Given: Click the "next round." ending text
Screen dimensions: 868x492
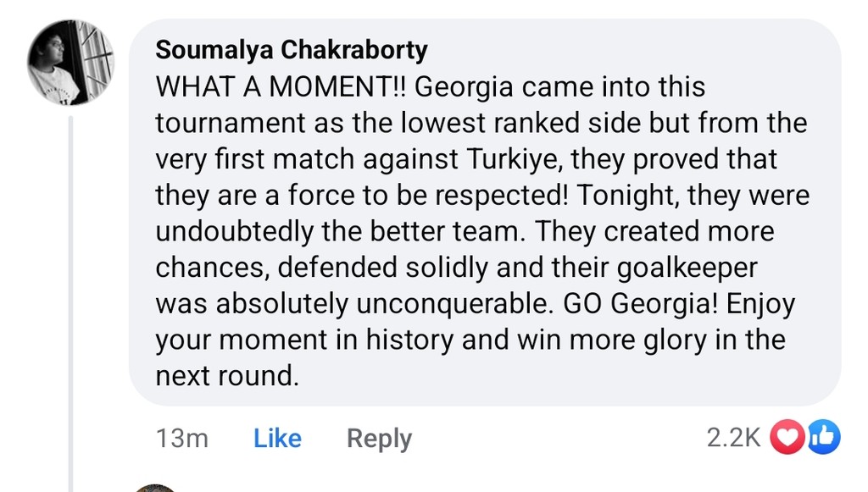Looking at the screenshot, I should [x=227, y=376].
